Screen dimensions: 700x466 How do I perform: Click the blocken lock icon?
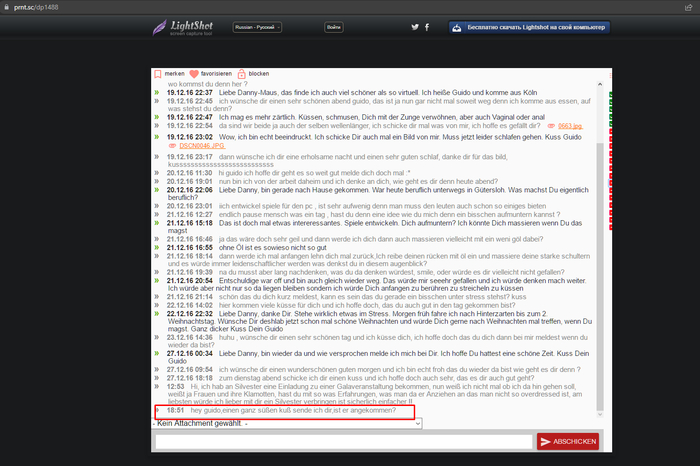242,74
